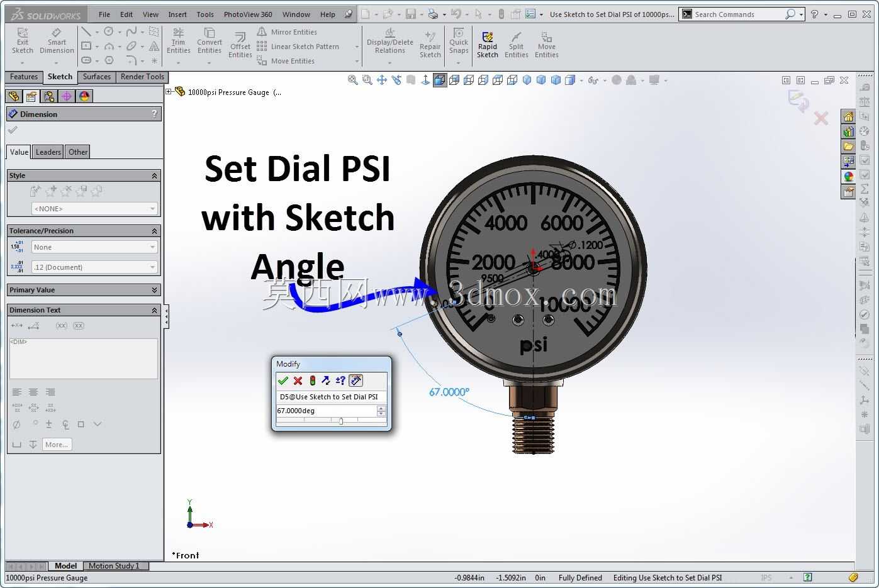The image size is (879, 588).
Task: Toggle center justify for dimension text
Action: (33, 392)
